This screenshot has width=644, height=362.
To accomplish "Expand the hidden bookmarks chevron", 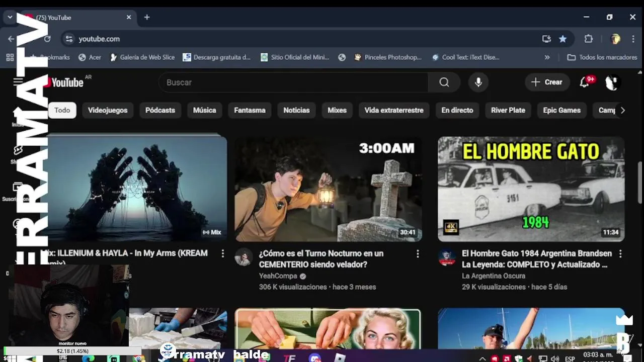I will coord(547,57).
